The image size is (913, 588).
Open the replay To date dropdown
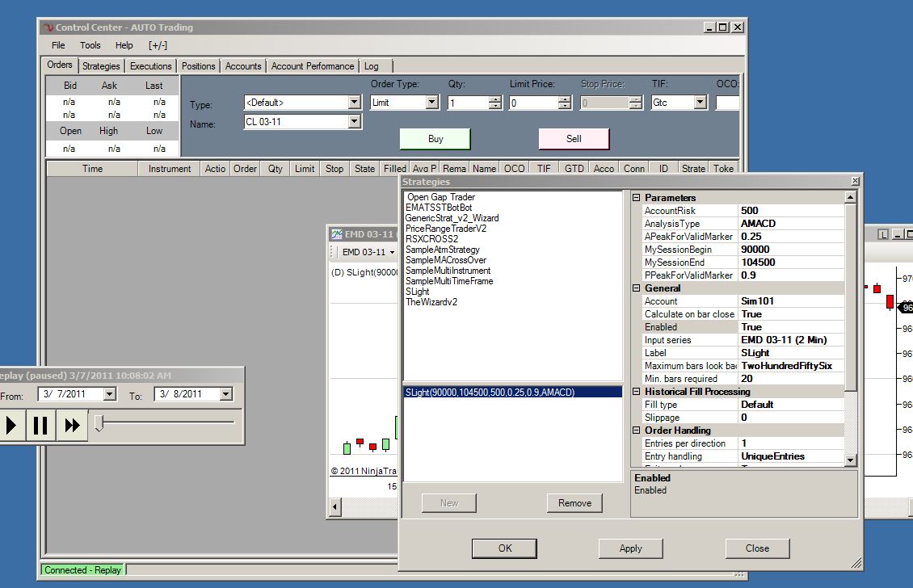[226, 394]
